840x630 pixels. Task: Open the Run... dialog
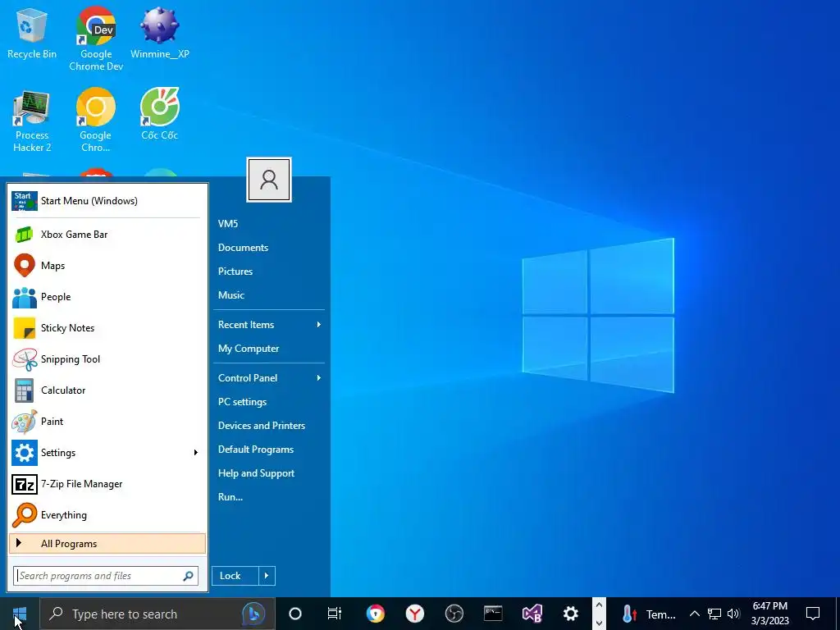click(231, 497)
